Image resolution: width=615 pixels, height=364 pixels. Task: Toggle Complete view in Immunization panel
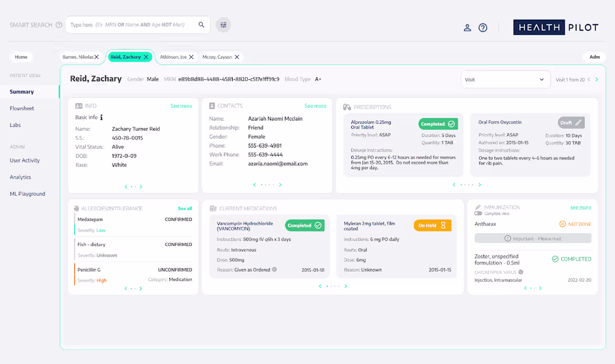[x=477, y=214]
